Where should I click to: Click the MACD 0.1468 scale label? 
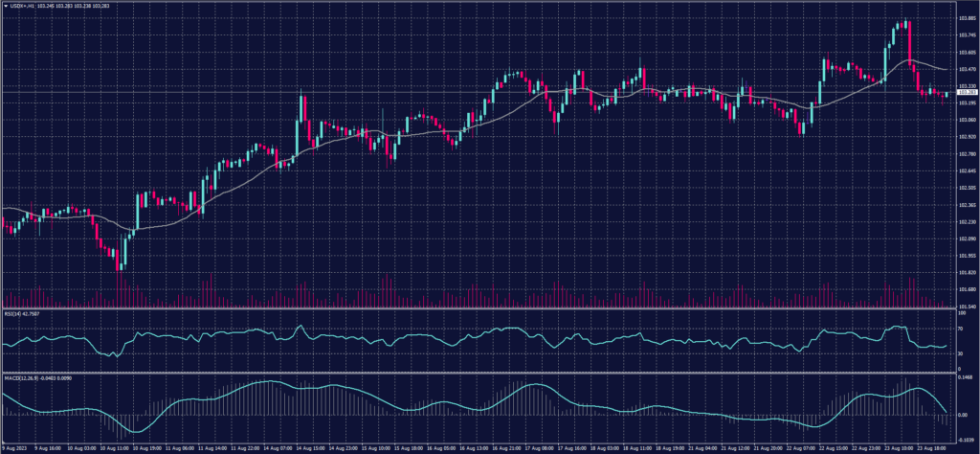(x=967, y=379)
